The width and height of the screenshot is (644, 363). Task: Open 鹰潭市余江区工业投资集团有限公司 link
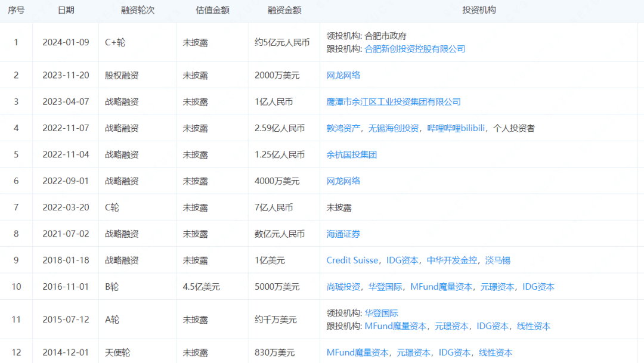tap(394, 102)
